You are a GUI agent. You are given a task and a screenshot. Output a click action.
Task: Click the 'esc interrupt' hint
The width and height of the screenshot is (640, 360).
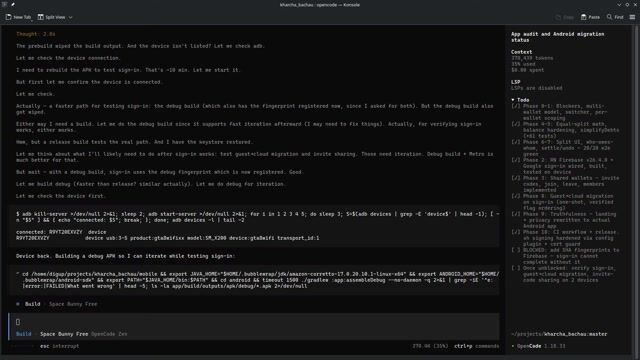pyautogui.click(x=60, y=346)
